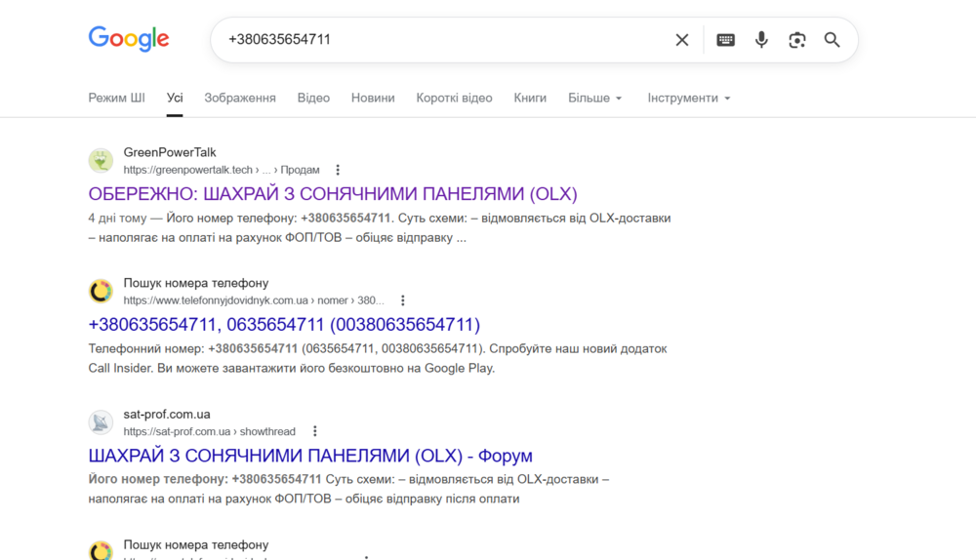This screenshot has height=560, width=976.
Task: Click snippet starting '4 дні тому'
Action: 380,227
